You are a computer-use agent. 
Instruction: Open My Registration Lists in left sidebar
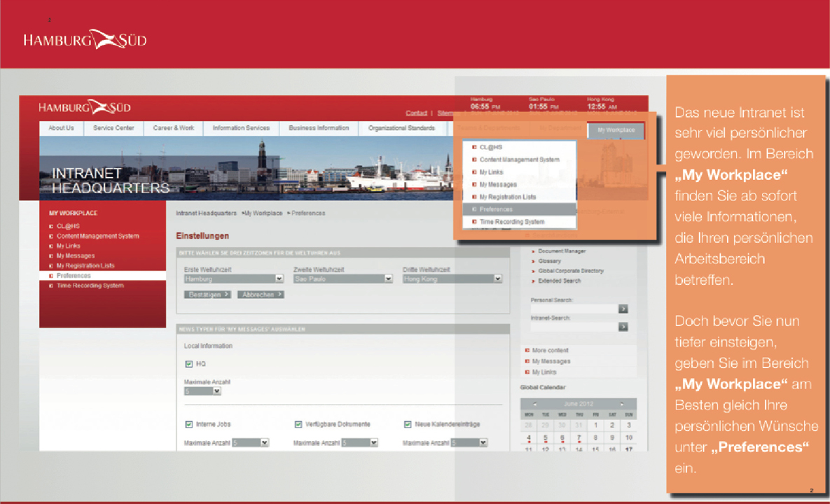tap(85, 266)
